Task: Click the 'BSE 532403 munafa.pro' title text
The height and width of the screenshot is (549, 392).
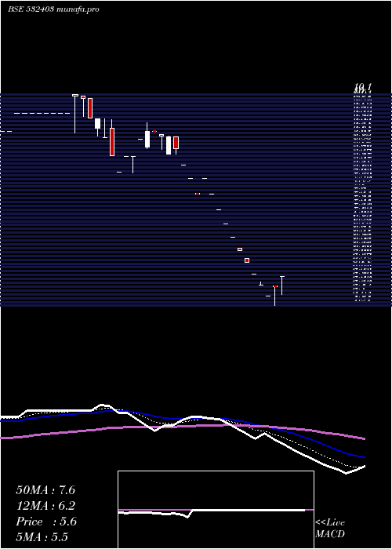Action: pos(53,9)
